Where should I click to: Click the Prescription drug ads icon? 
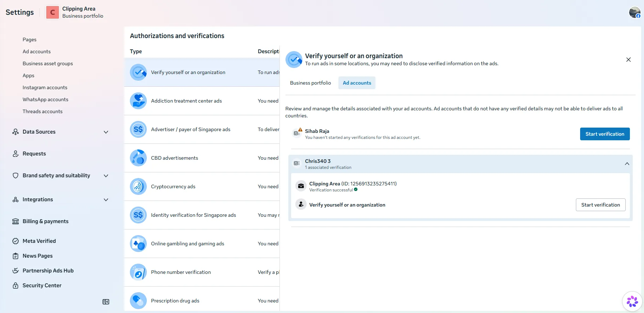coord(138,301)
